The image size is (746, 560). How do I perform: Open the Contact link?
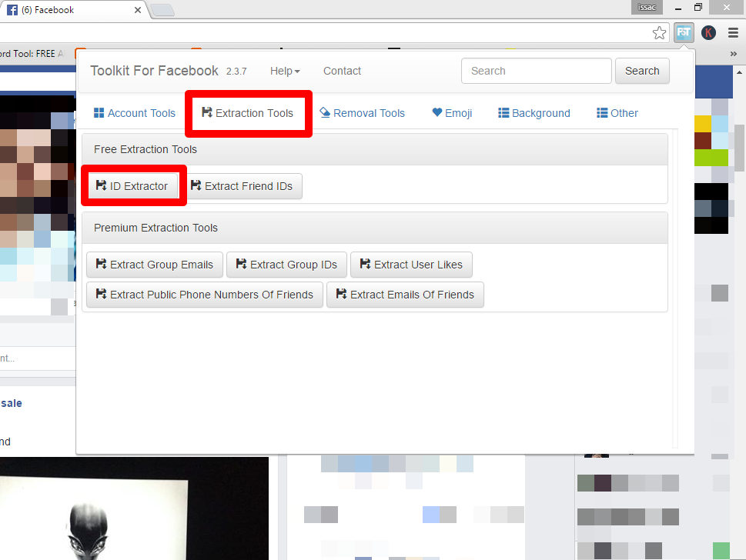(x=342, y=71)
